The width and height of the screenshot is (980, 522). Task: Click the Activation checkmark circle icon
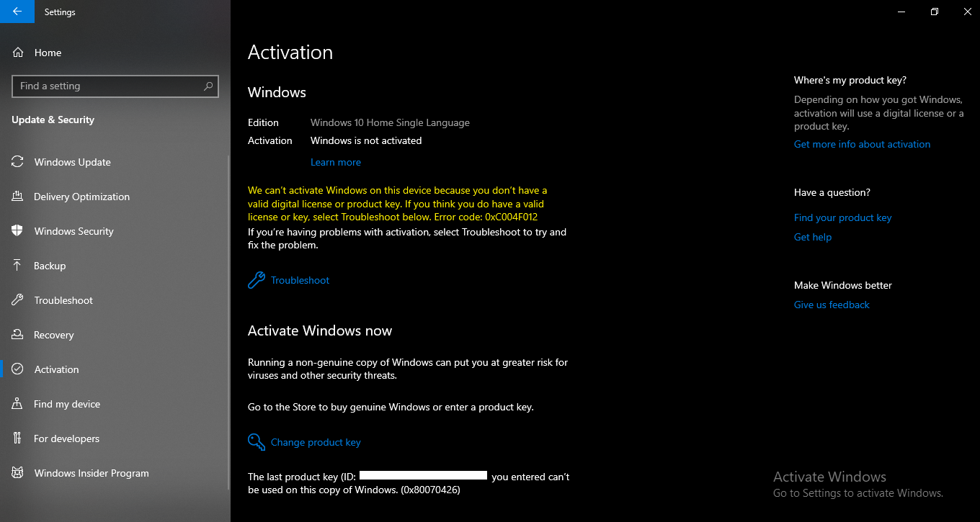click(17, 369)
